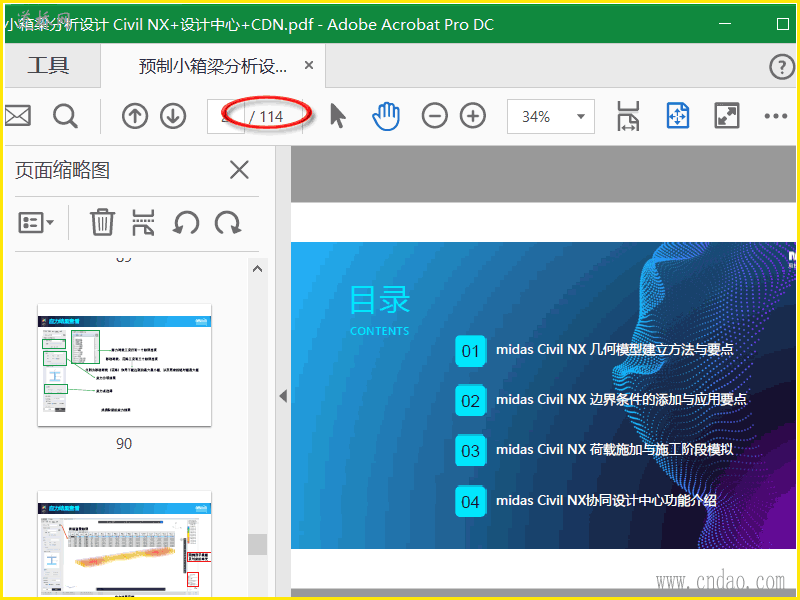The image size is (800, 600).
Task: Click the 03 contents entry box
Action: click(470, 451)
